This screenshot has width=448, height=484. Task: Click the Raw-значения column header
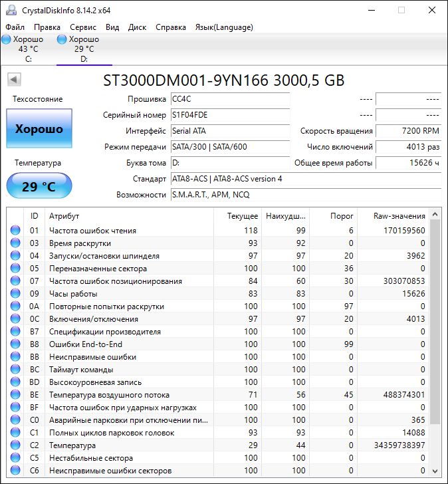399,216
